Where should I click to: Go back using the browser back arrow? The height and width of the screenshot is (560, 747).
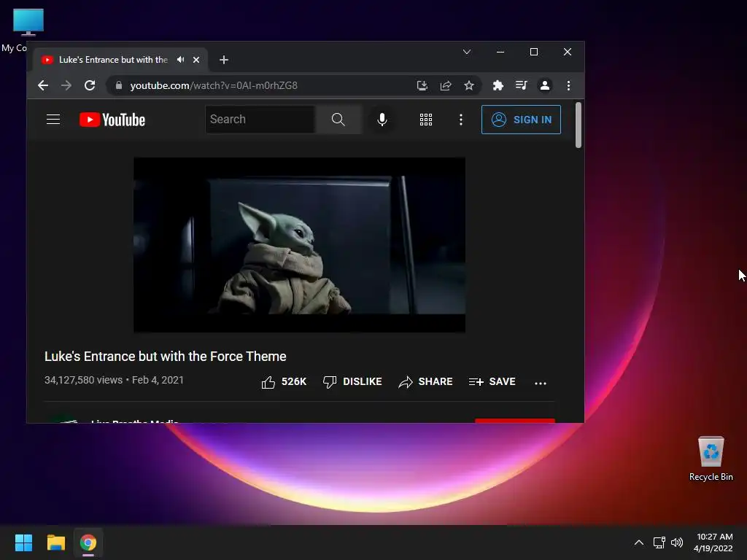[43, 86]
